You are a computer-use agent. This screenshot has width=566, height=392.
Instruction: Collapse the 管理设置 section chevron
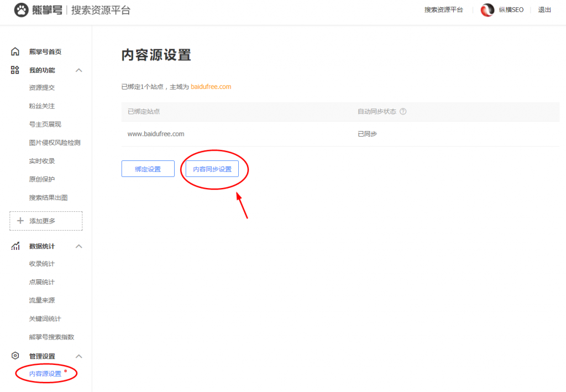[78, 356]
